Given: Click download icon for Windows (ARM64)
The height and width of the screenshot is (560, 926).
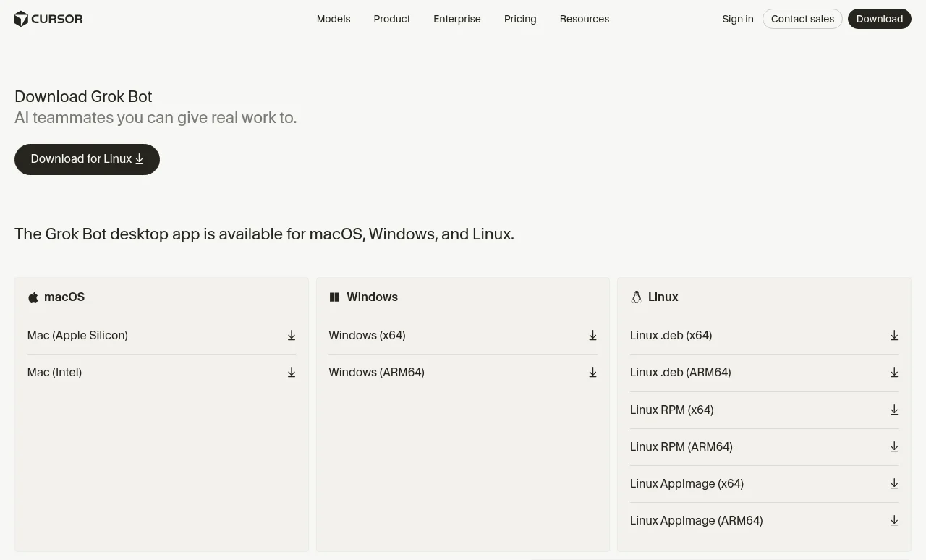Looking at the screenshot, I should (x=592, y=373).
